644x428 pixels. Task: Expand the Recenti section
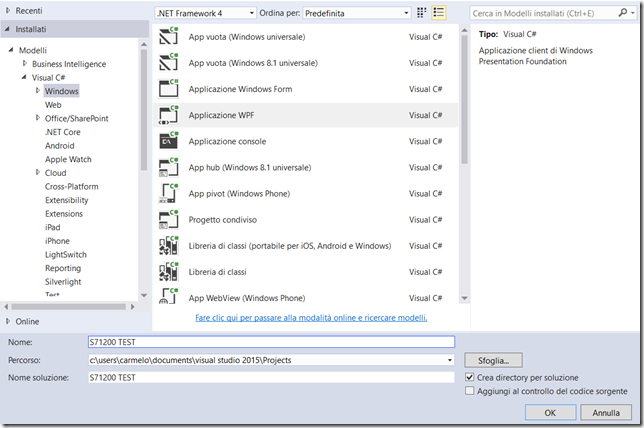pyautogui.click(x=8, y=11)
